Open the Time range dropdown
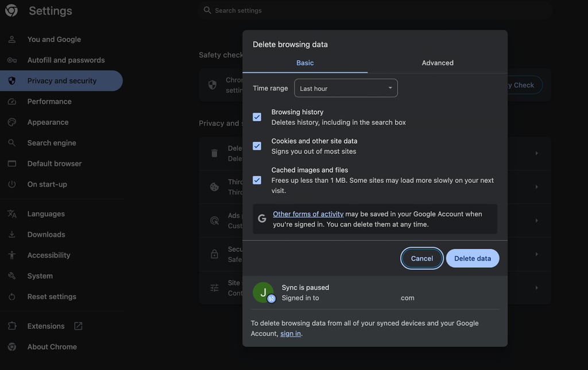588x370 pixels. pos(346,88)
